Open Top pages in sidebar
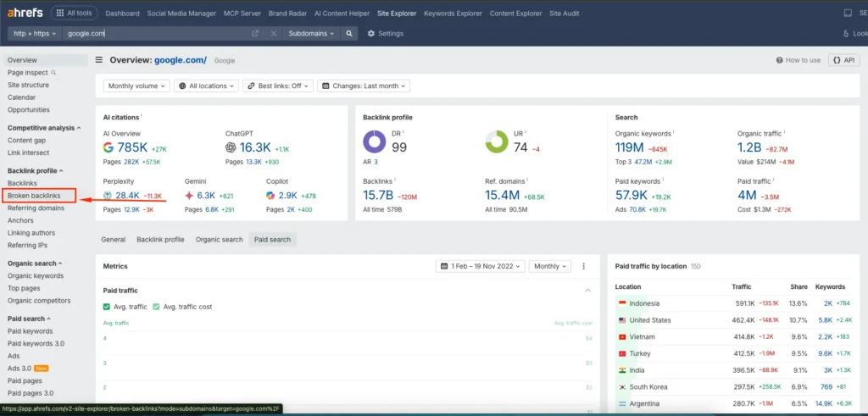868x416 pixels. coord(24,288)
